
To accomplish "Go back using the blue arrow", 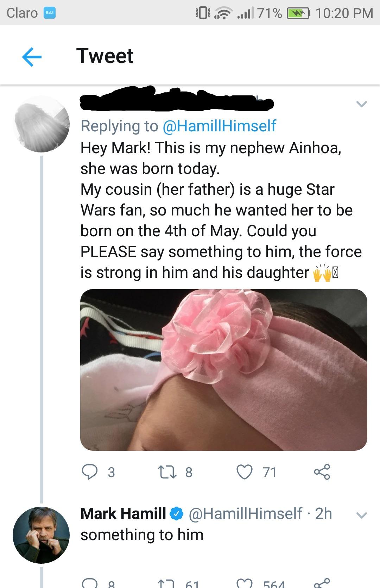I will pyautogui.click(x=32, y=56).
